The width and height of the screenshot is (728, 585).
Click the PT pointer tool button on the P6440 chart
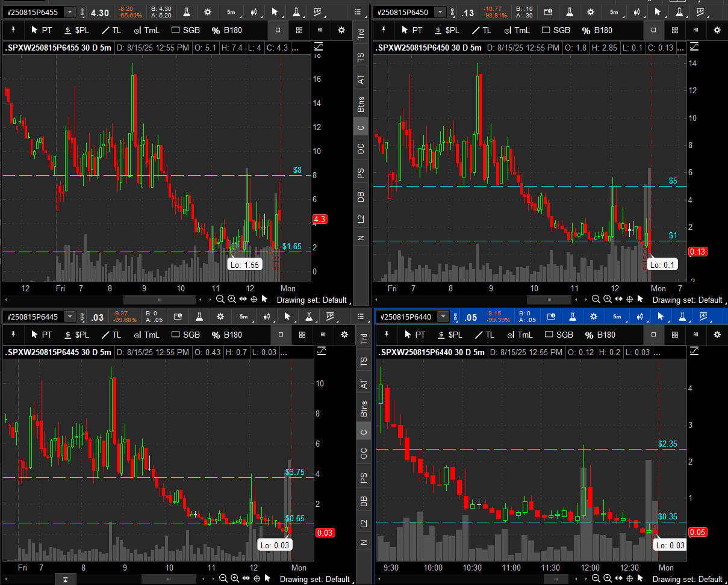(x=415, y=335)
